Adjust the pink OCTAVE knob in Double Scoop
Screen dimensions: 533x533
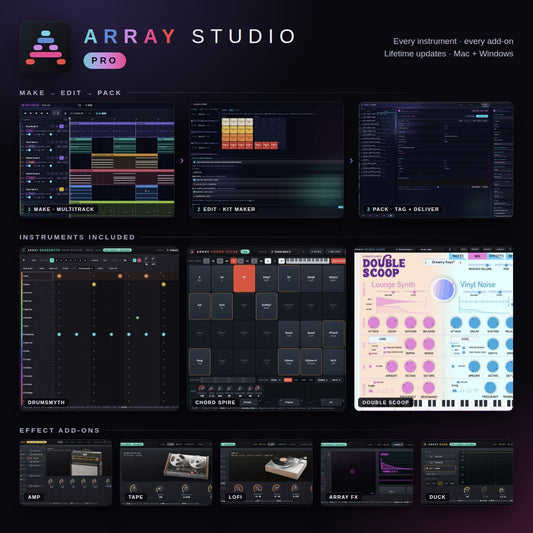(410, 366)
